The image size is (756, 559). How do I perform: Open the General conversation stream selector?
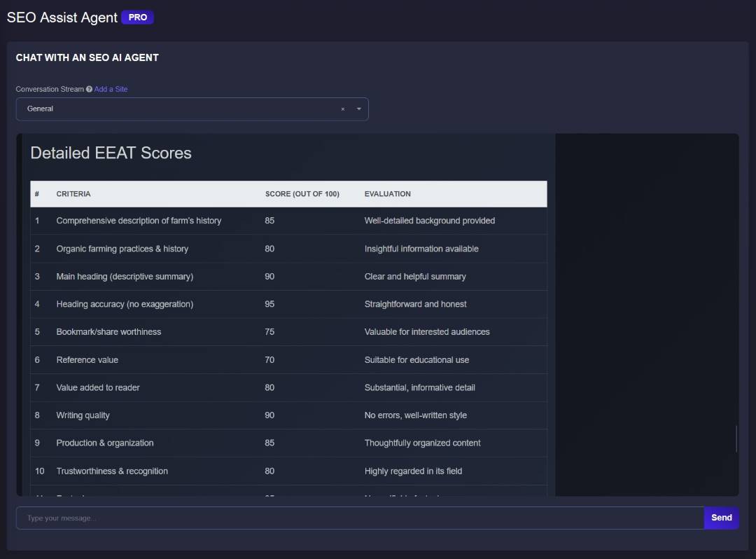(x=192, y=109)
